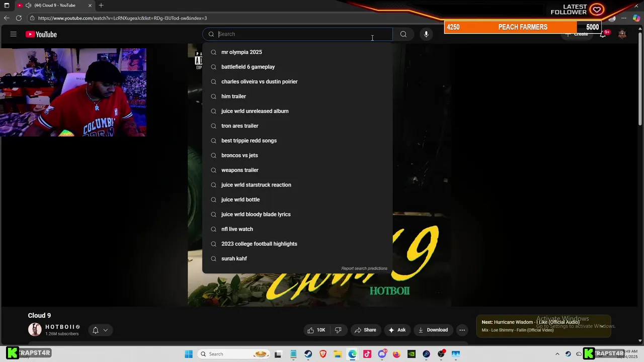
Task: Click the taskbar Search box
Action: pos(234,354)
